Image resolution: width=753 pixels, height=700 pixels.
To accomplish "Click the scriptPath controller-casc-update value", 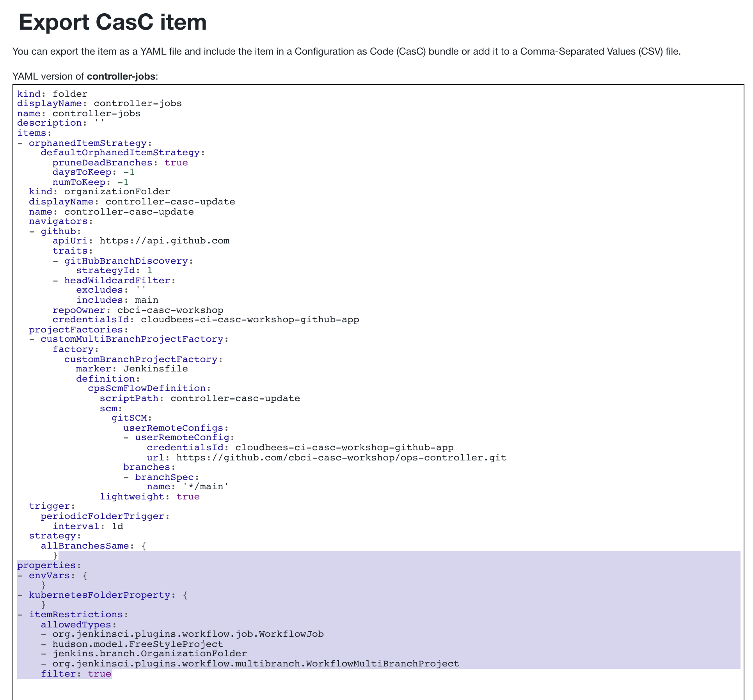I will click(234, 398).
